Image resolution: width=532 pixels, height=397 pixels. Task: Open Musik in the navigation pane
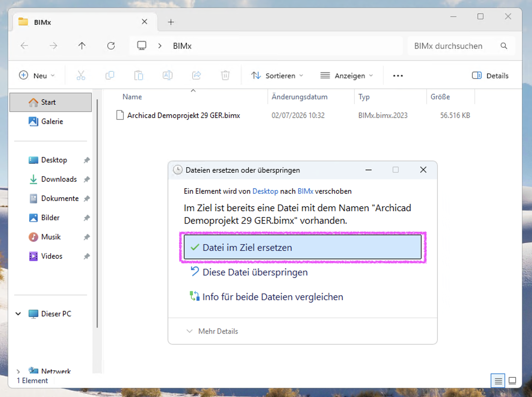tap(51, 237)
